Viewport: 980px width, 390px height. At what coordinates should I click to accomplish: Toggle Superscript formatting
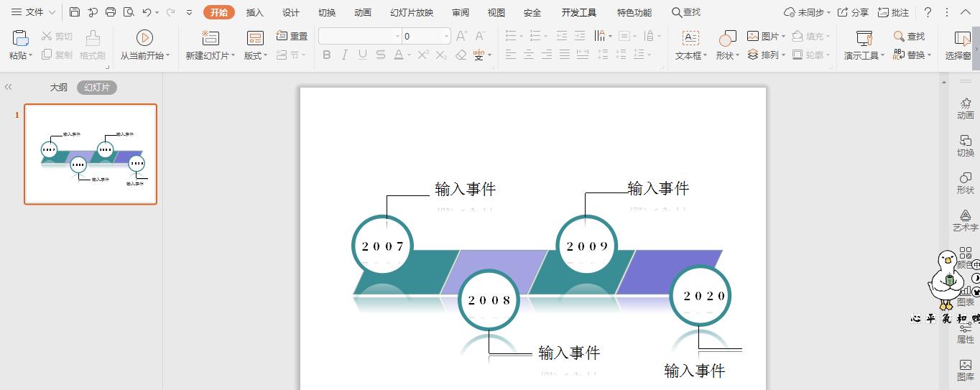(x=424, y=55)
